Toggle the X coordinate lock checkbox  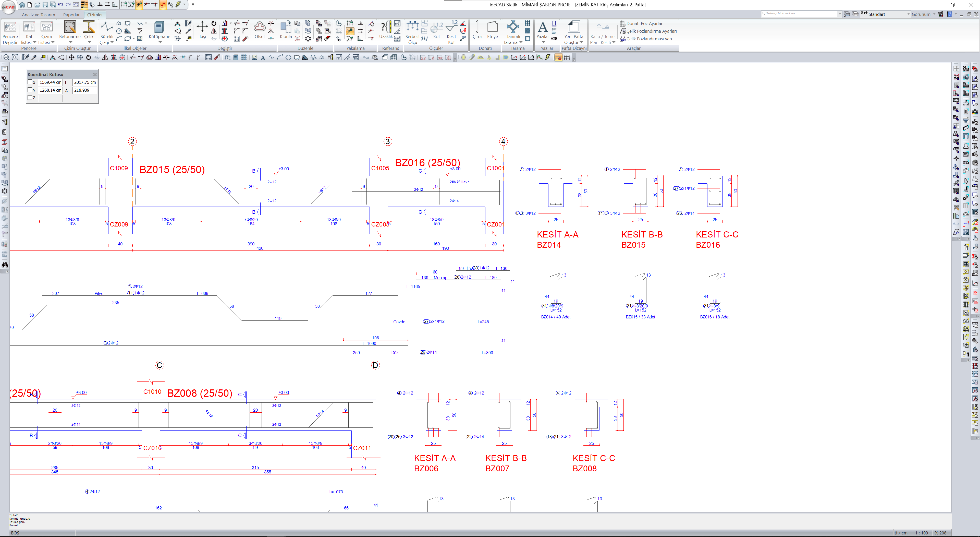click(30, 82)
